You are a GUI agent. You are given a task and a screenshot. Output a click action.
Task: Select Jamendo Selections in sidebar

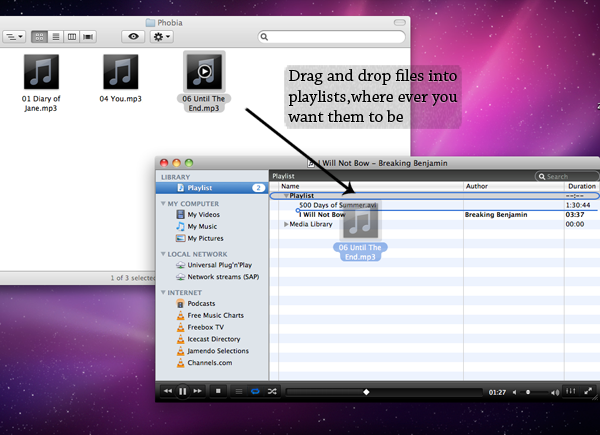click(217, 351)
